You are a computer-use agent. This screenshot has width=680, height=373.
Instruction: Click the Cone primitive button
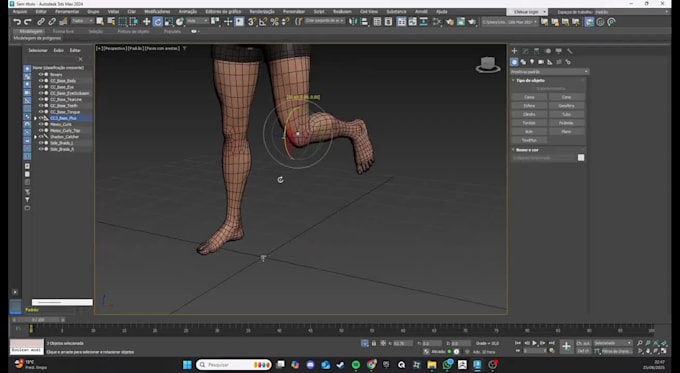coord(566,97)
